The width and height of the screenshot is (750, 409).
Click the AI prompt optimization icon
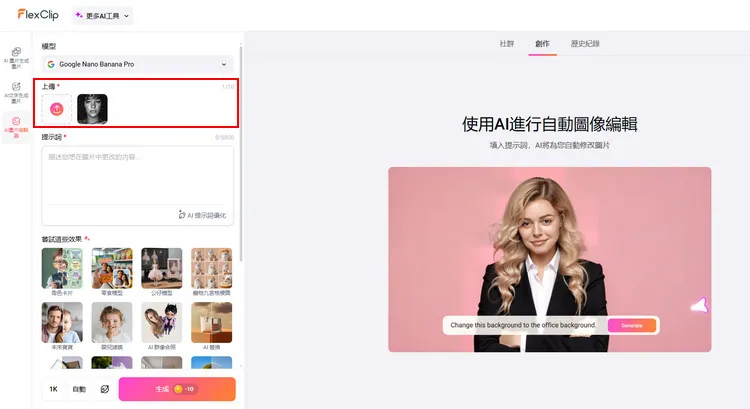(x=183, y=214)
